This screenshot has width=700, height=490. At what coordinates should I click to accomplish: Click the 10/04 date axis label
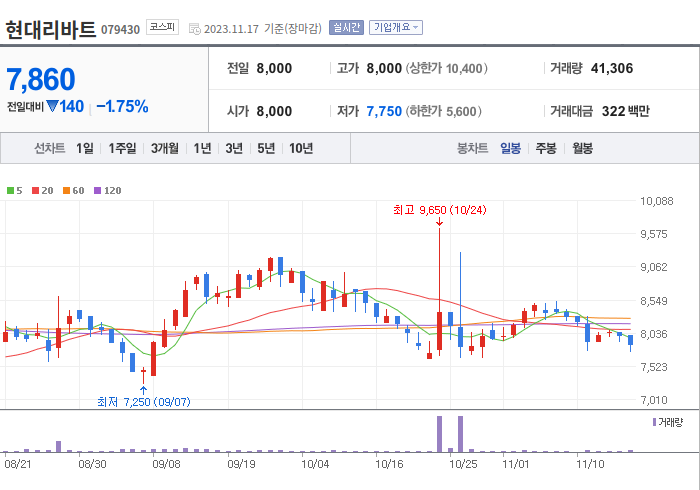coord(315,464)
